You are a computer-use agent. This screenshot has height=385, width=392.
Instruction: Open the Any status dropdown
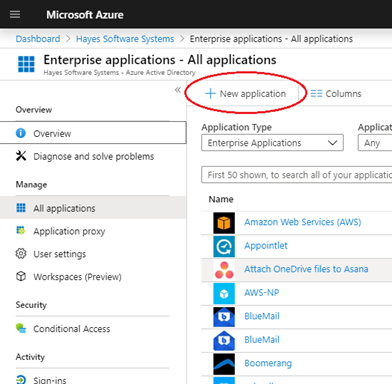375,143
